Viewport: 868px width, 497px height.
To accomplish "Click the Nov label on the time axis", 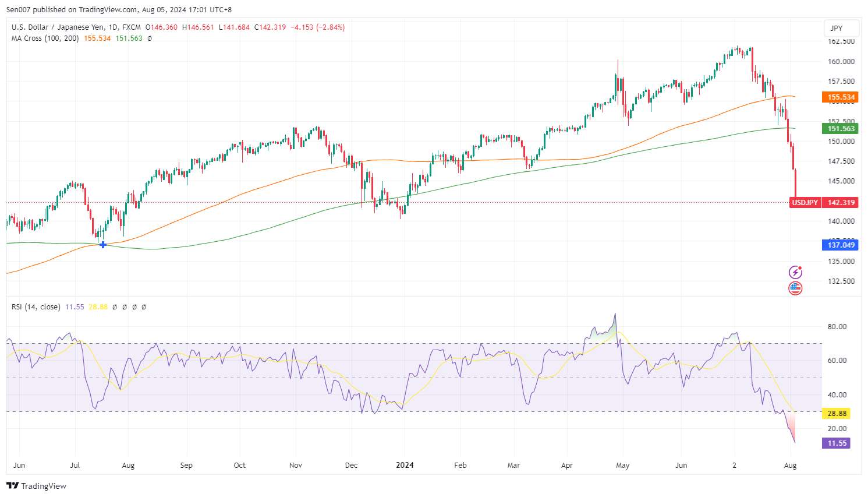I will coord(296,466).
